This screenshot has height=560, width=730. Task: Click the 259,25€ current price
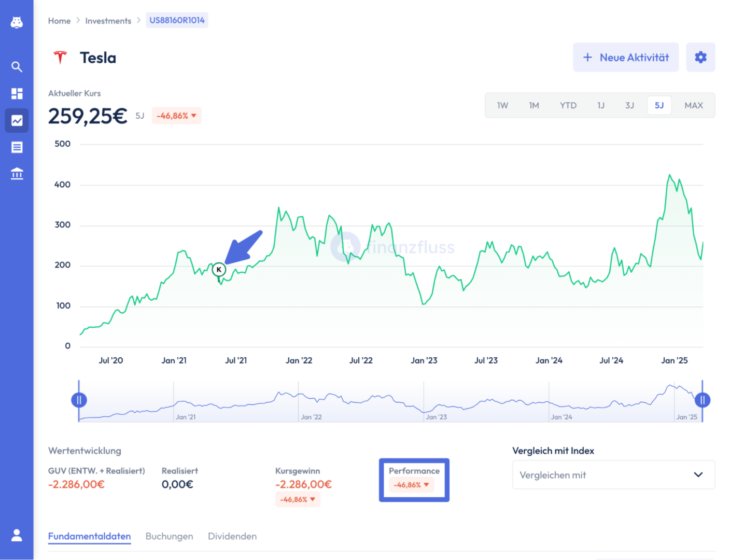click(88, 116)
